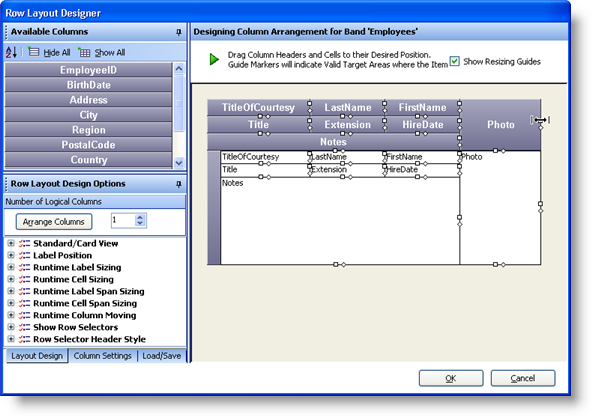Click the HireDate column header
The image size is (591, 416).
[x=423, y=125]
